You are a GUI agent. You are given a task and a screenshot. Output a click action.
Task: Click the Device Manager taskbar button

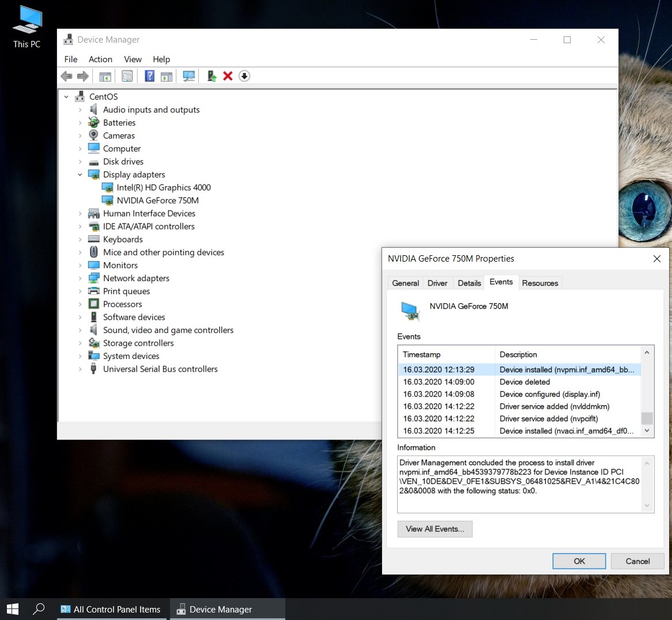pyautogui.click(x=227, y=609)
